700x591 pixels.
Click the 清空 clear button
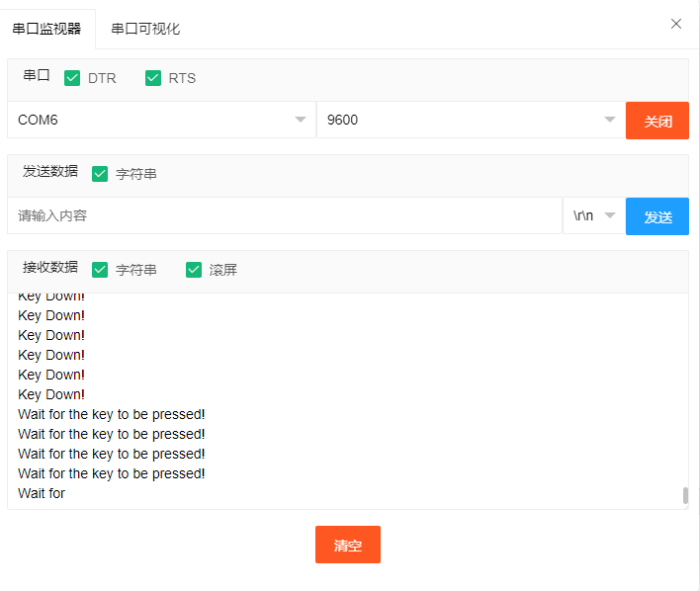(348, 545)
